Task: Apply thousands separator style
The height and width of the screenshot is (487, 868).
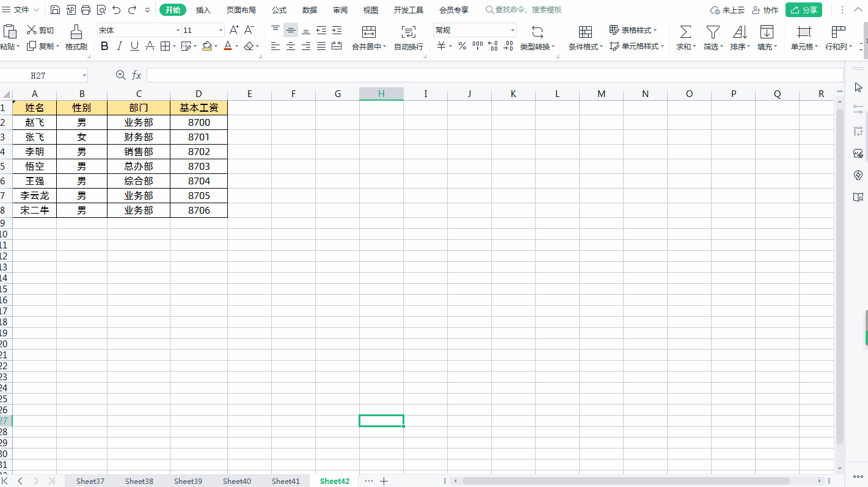Action: coord(478,46)
